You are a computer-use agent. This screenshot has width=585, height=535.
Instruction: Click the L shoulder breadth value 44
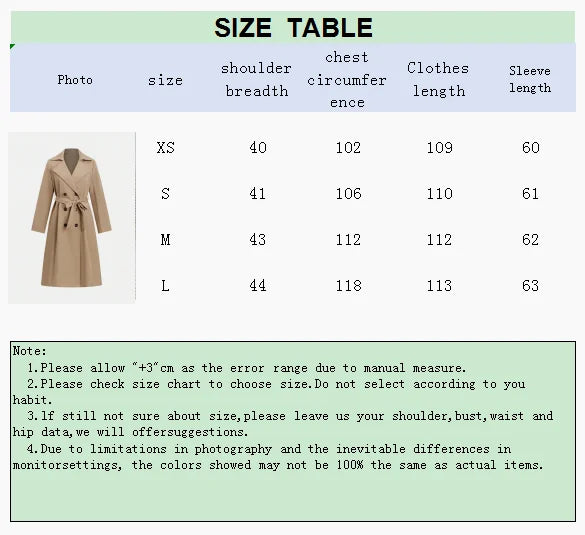257,286
